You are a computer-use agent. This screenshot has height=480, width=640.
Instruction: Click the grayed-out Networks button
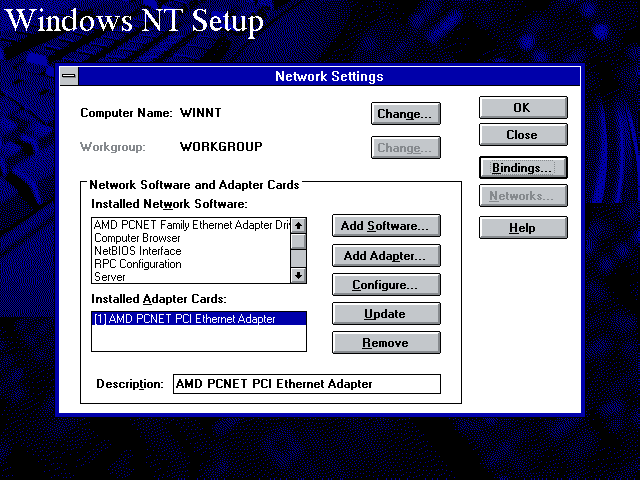[x=523, y=196]
